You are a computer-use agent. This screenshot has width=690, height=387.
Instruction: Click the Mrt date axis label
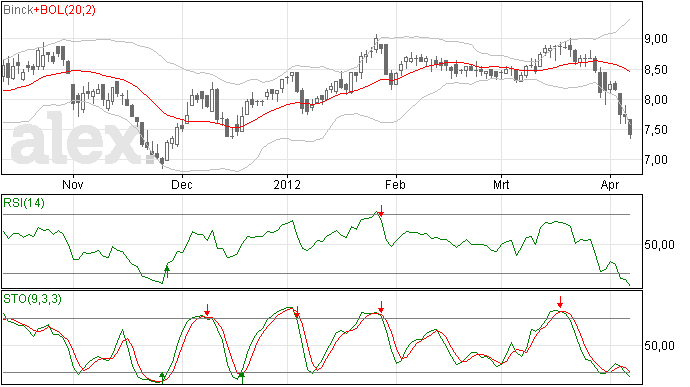point(501,184)
